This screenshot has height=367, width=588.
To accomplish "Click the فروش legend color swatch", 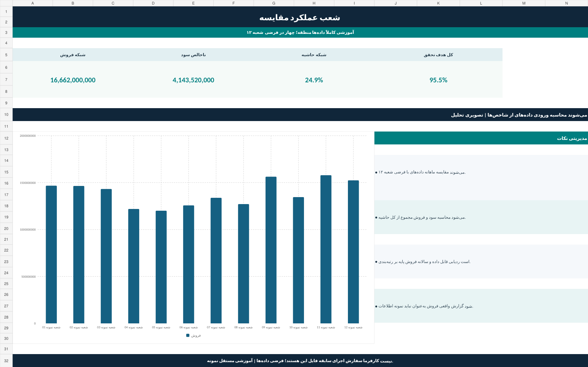I will (x=188, y=335).
